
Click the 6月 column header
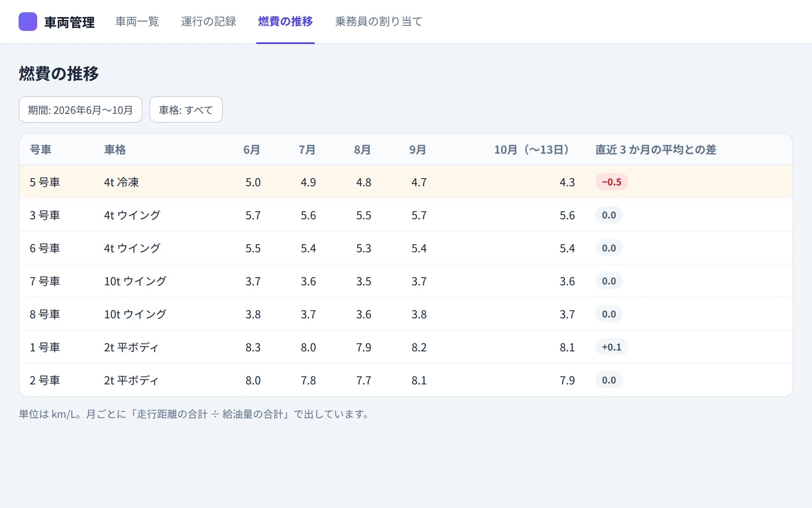(252, 149)
